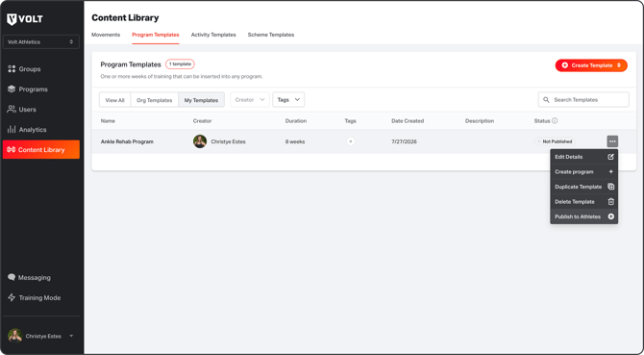
Task: Add a tag to Ankle Rehab Program
Action: click(350, 141)
